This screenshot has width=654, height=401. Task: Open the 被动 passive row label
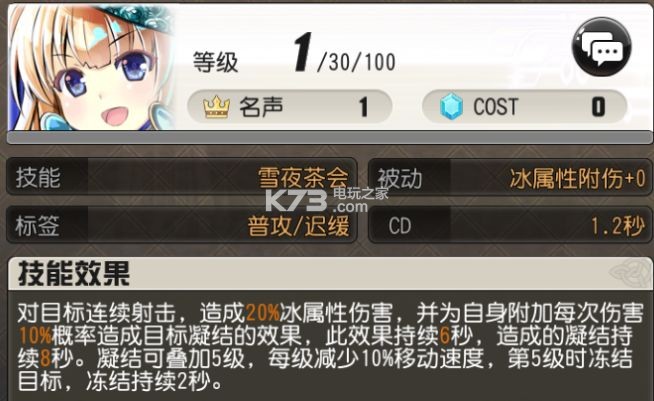click(x=400, y=178)
